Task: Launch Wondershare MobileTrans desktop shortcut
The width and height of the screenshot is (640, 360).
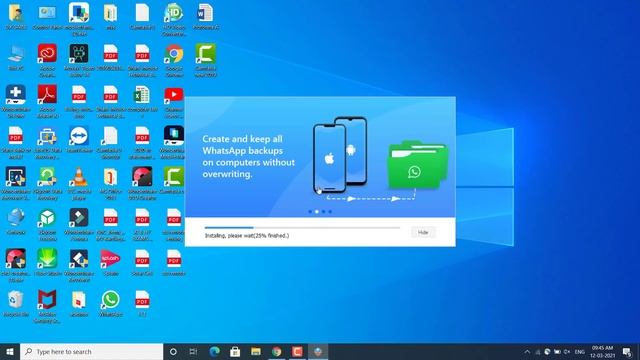Action: tap(174, 142)
